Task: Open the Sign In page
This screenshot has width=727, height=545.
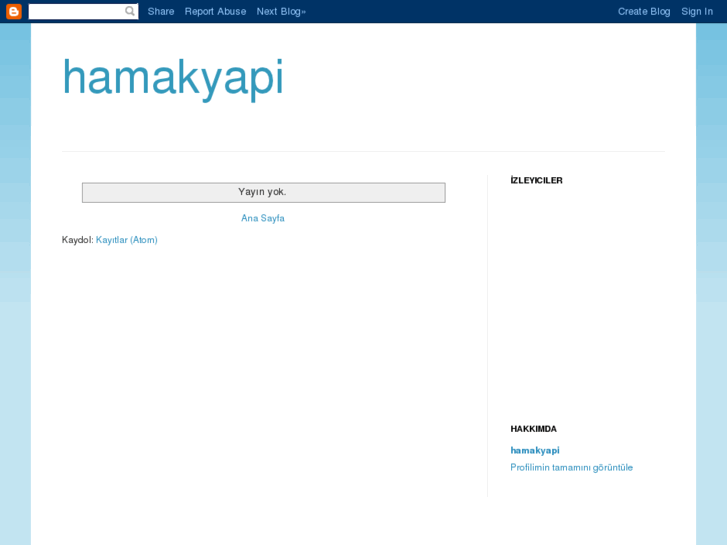Action: 697,11
